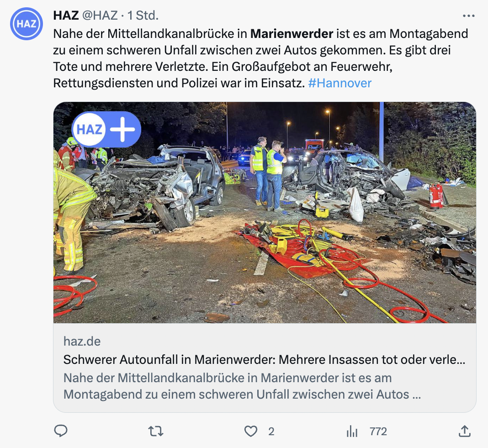Open article headline Schwerer Autounfall in Marienwerder
Screen dimensions: 488x448
click(264, 360)
